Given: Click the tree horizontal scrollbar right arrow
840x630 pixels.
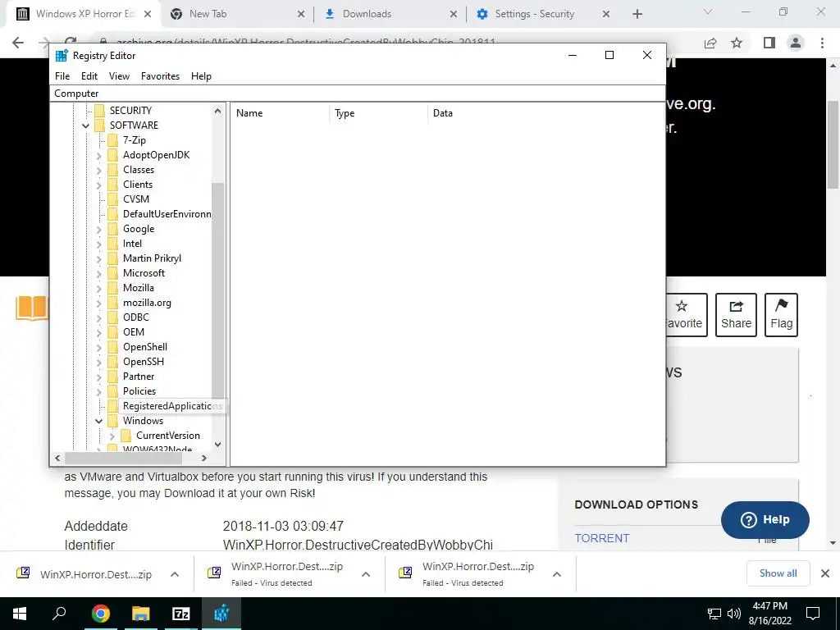Looking at the screenshot, I should (204, 458).
